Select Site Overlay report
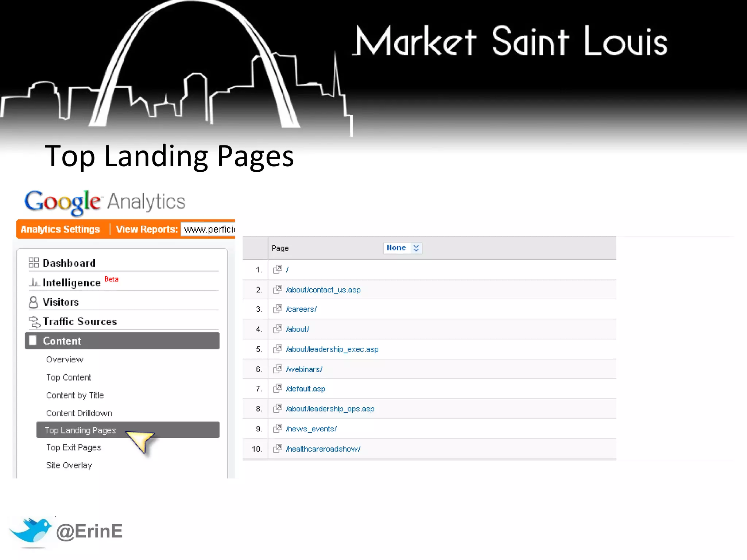747x560 pixels. pos(69,465)
